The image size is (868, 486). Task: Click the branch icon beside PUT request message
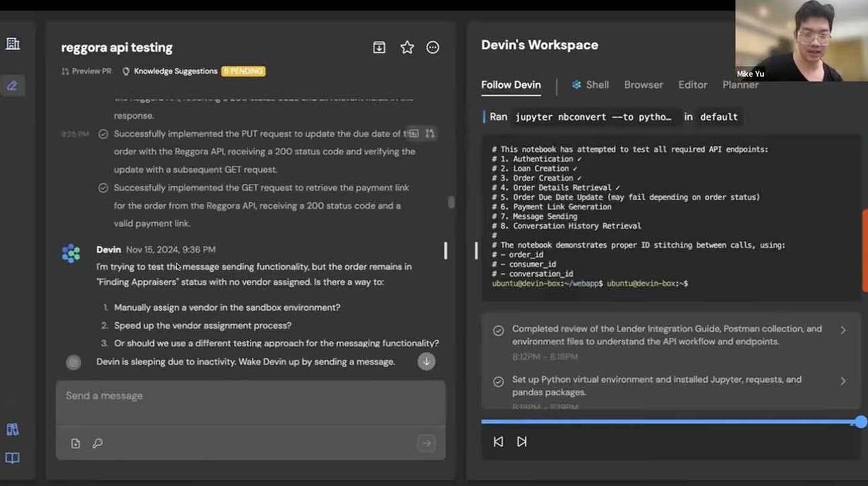pyautogui.click(x=430, y=134)
